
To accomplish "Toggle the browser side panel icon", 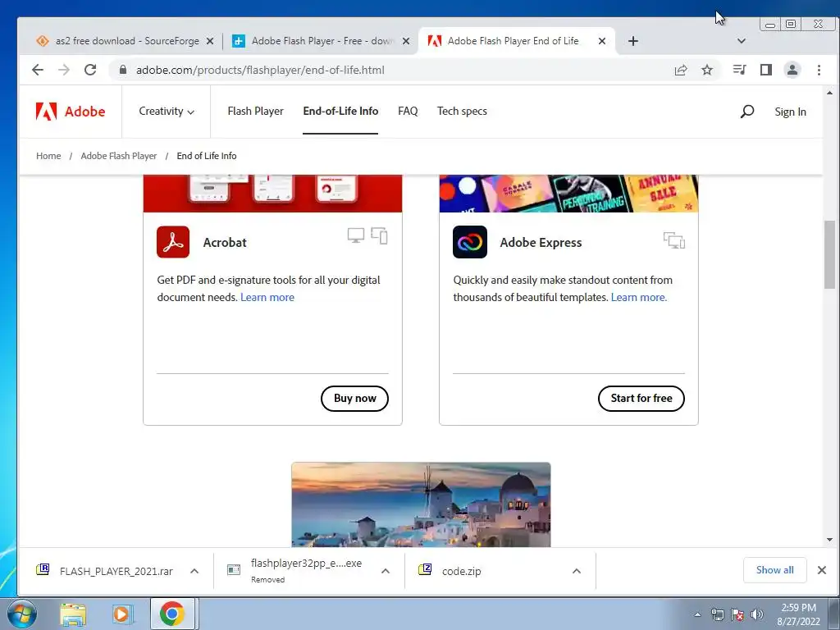I will [766, 70].
